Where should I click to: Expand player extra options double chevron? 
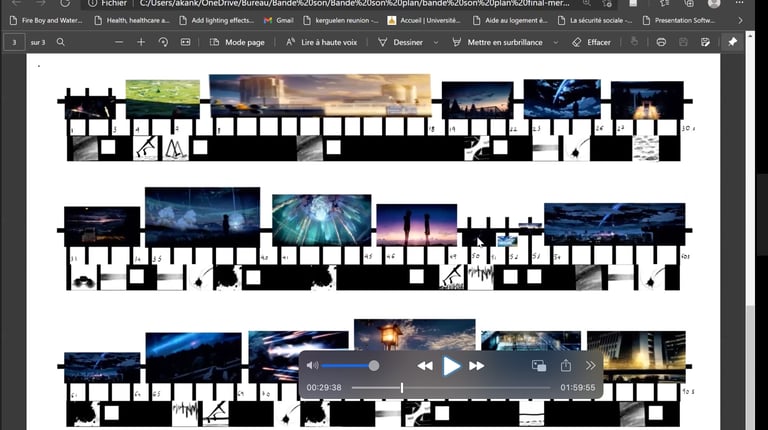[591, 365]
